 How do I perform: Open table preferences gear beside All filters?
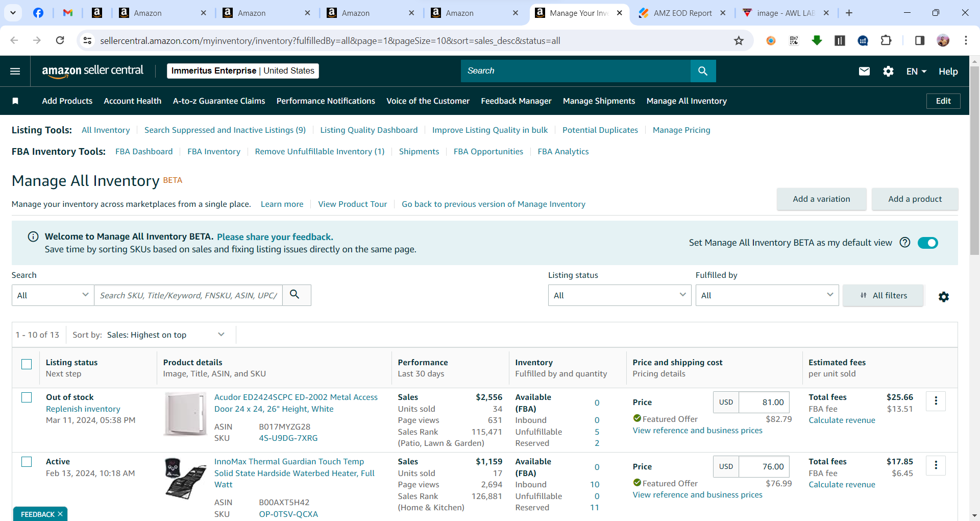[x=944, y=297]
